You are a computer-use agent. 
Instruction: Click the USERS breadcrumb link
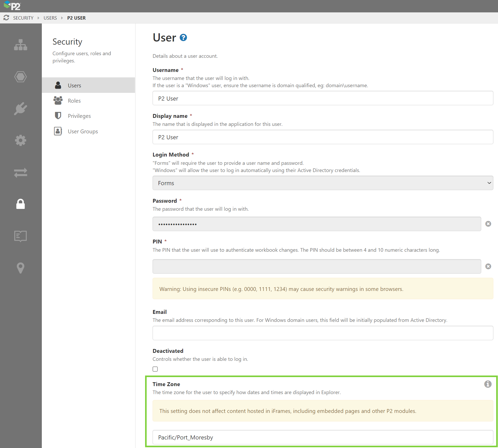click(x=50, y=18)
